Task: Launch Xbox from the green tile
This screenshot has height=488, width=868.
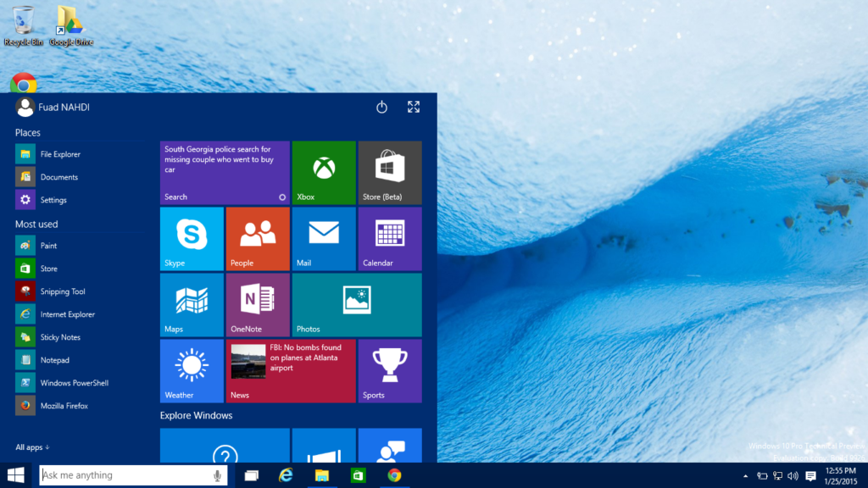Action: click(323, 172)
